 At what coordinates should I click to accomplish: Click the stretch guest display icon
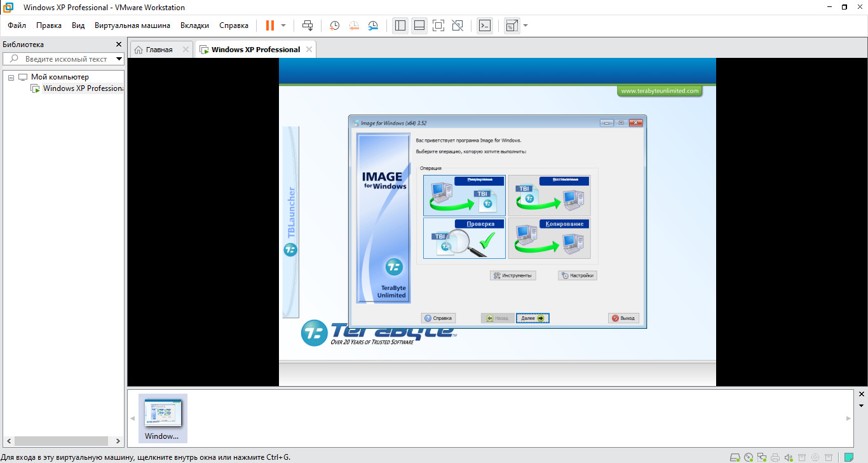(x=512, y=25)
